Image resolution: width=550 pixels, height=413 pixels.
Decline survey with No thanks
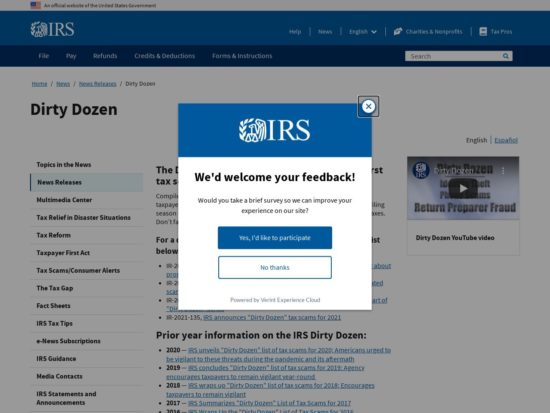[275, 267]
